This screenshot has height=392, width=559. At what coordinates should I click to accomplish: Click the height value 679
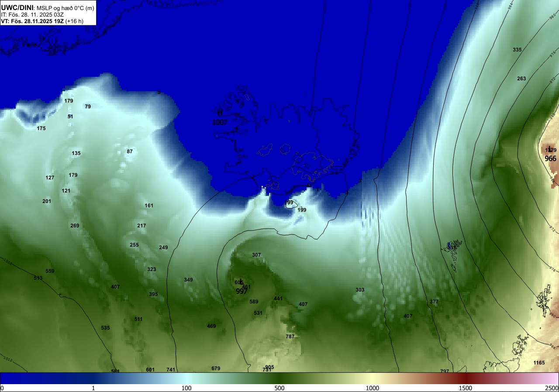tap(216, 368)
